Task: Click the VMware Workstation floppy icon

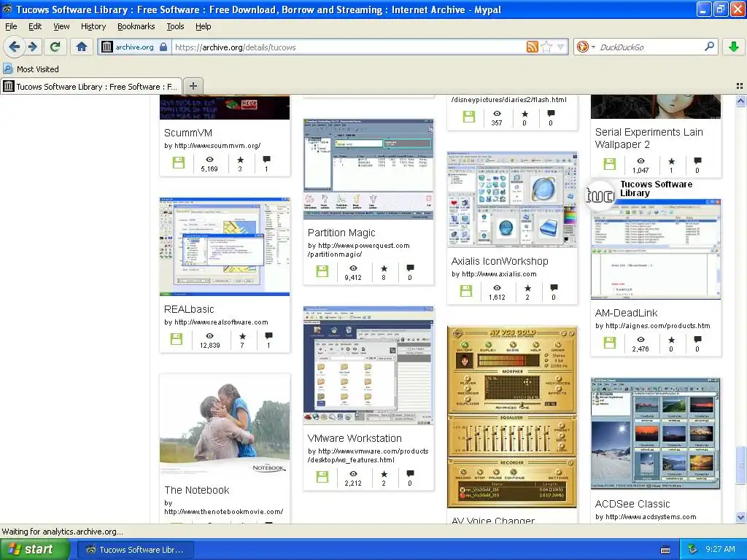Action: [322, 477]
